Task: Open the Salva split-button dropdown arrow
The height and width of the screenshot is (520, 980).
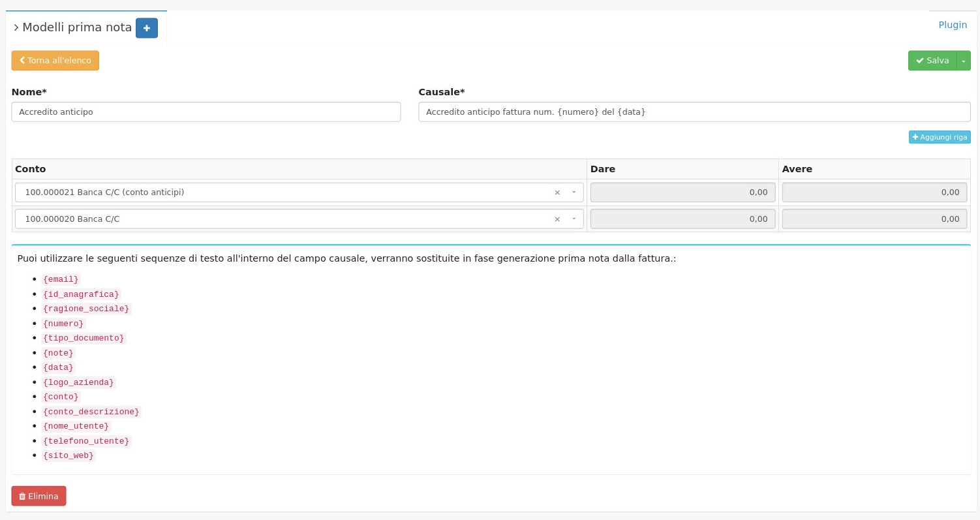Action: (x=963, y=61)
